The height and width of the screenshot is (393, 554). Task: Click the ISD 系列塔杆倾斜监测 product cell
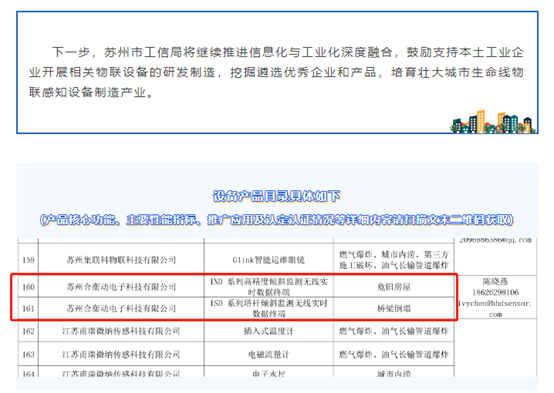[x=269, y=309]
